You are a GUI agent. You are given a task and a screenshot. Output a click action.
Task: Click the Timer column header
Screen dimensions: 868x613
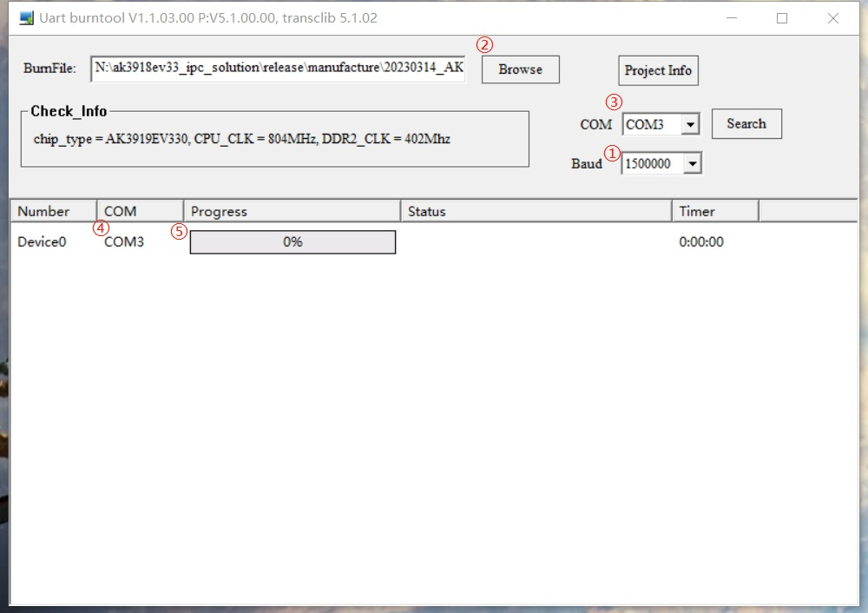(714, 211)
